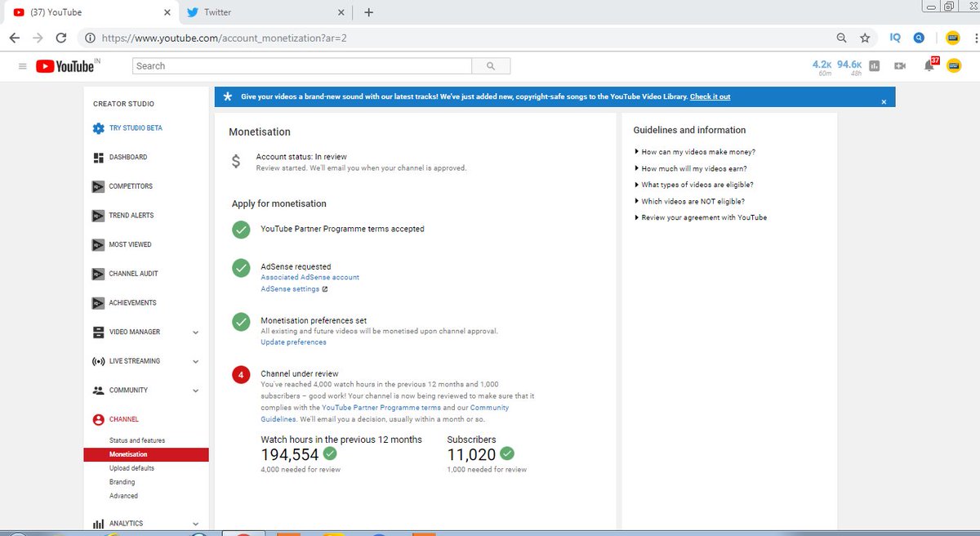Open the YouTube hamburger guide menu
The image size is (980, 536).
(x=22, y=66)
